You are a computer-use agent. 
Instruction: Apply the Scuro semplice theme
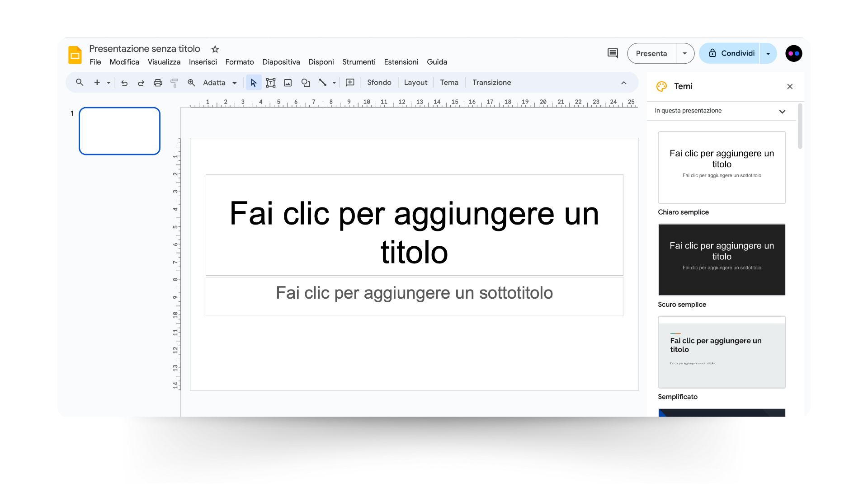pyautogui.click(x=721, y=260)
